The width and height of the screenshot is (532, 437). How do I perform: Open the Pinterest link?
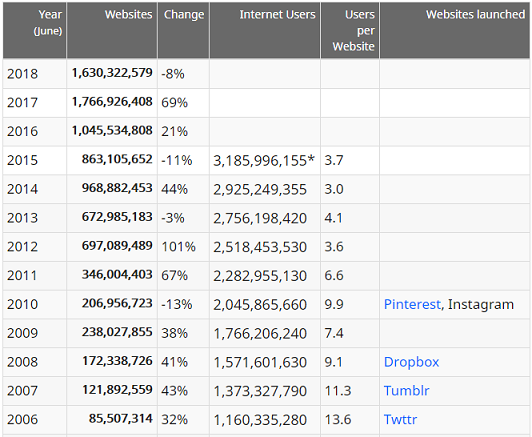[412, 304]
